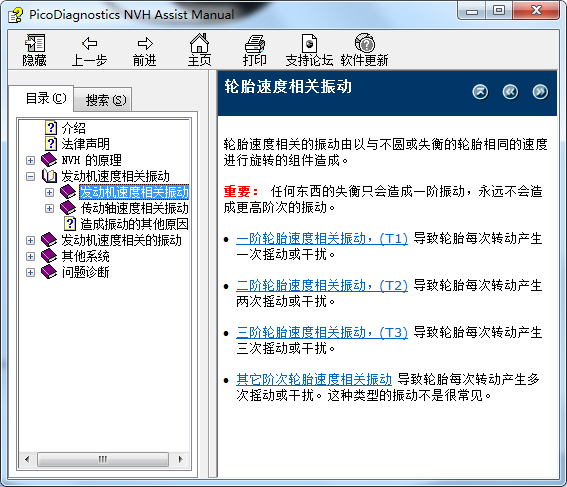567x487 pixels.
Task: Click the previous topic round icon in header
Action: click(510, 92)
